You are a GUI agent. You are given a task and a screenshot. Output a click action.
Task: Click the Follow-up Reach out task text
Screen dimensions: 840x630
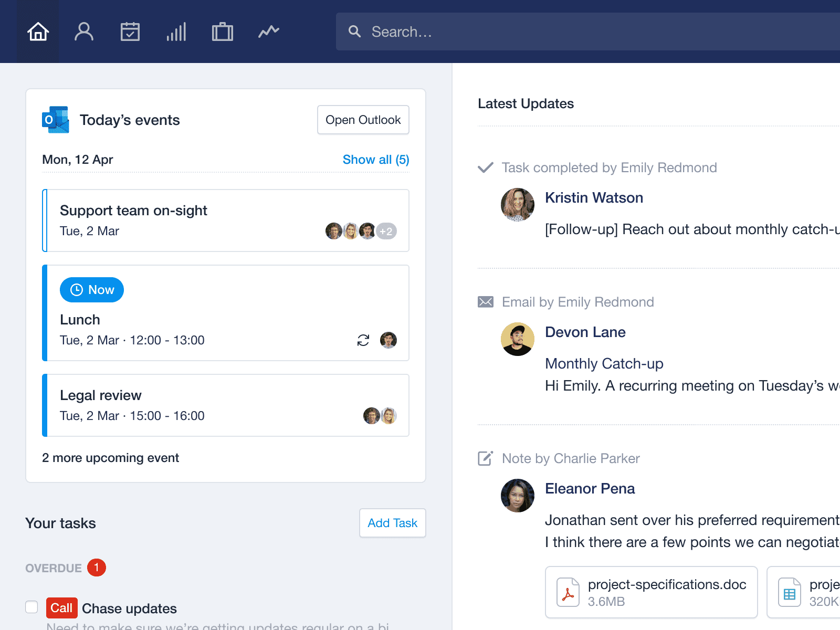coord(692,229)
